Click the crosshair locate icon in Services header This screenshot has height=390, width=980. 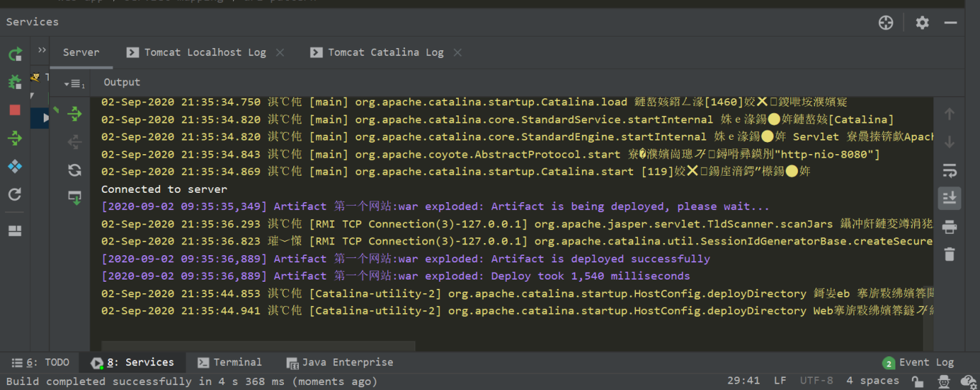(x=886, y=23)
